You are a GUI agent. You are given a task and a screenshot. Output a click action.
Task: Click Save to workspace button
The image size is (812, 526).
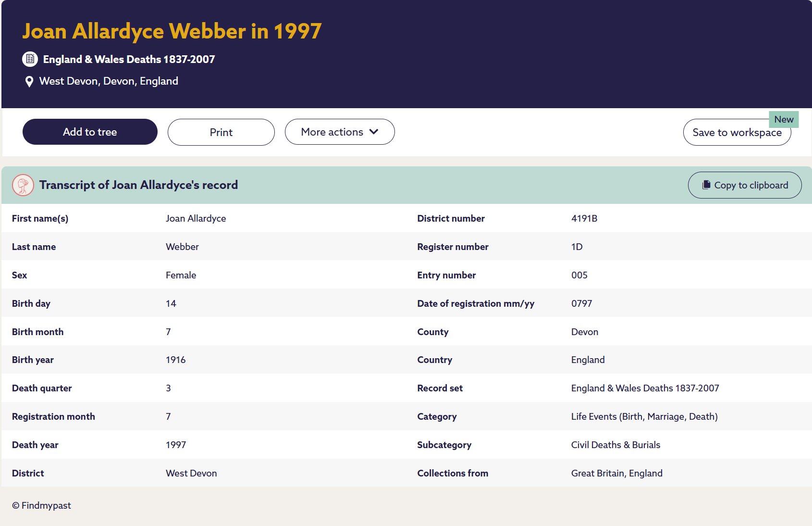737,132
